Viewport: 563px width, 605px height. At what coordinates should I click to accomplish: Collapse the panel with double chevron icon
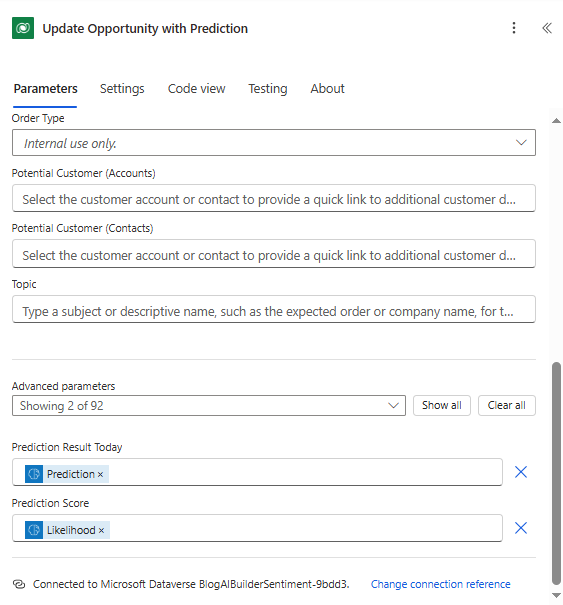[547, 28]
